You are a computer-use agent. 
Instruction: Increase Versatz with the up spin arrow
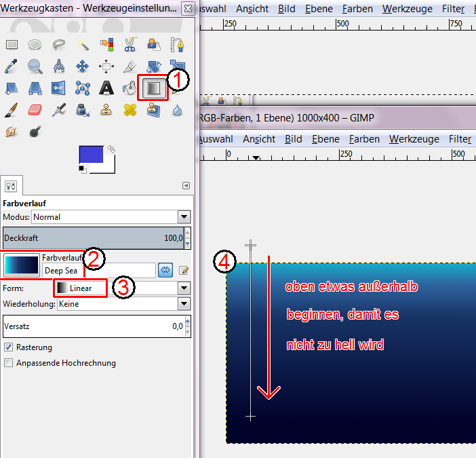point(188,321)
